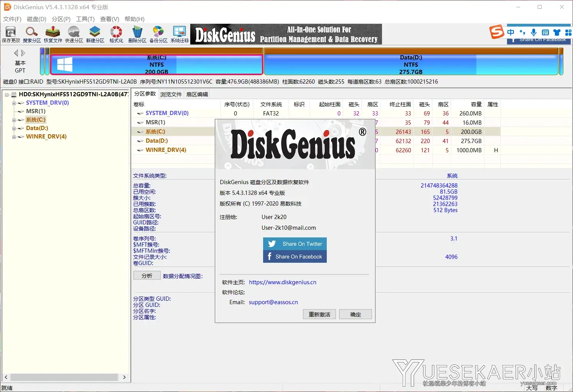The width and height of the screenshot is (573, 392).
Task: Open the 文件(F) menu
Action: 12,19
